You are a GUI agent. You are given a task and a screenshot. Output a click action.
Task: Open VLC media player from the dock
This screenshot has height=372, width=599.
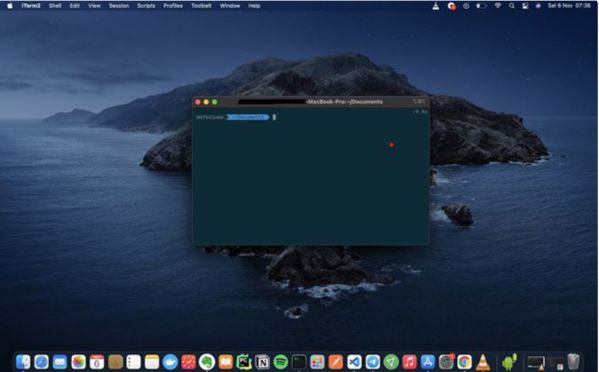tap(483, 361)
